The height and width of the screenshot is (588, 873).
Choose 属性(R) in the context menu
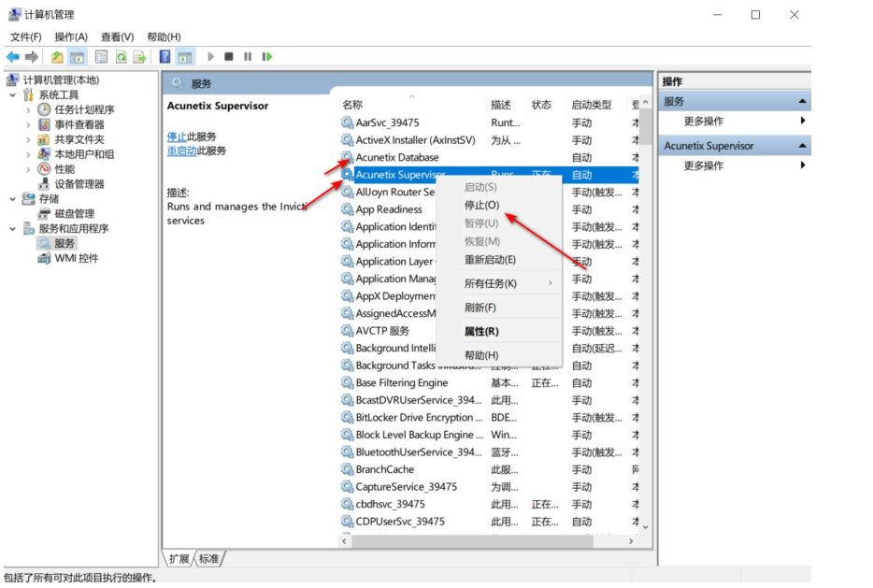499,332
